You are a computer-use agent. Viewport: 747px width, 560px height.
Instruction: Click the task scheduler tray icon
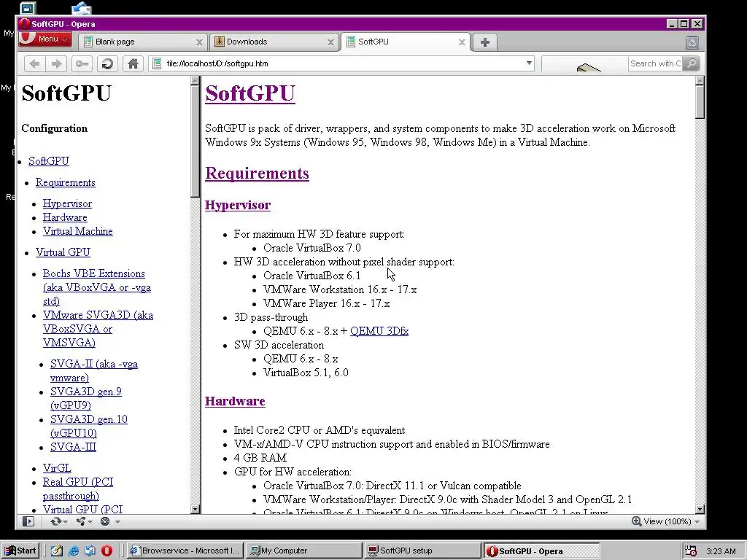690,551
